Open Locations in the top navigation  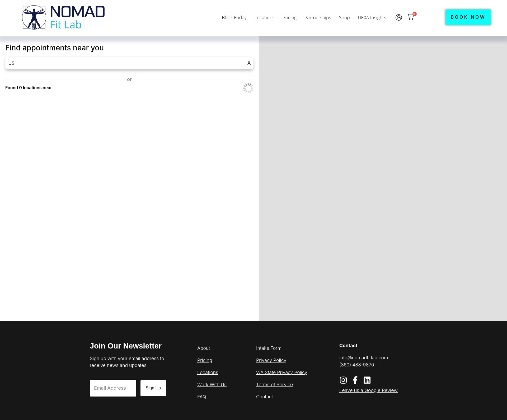[264, 18]
